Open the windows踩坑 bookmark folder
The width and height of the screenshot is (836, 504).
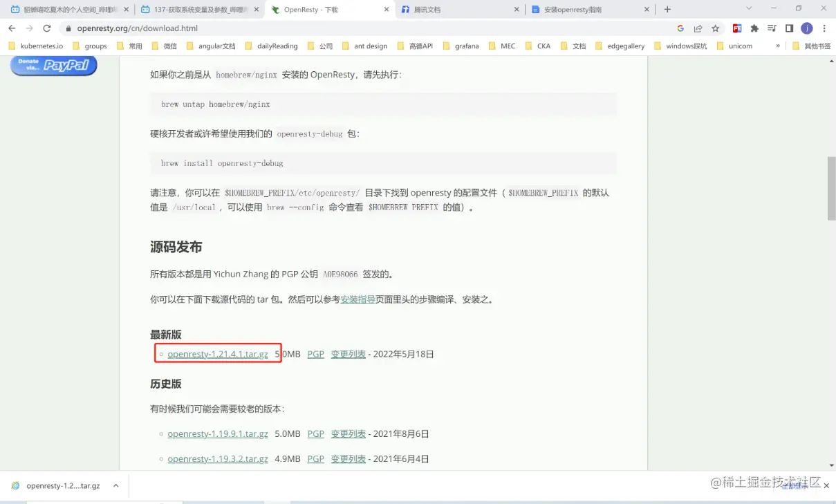point(680,46)
